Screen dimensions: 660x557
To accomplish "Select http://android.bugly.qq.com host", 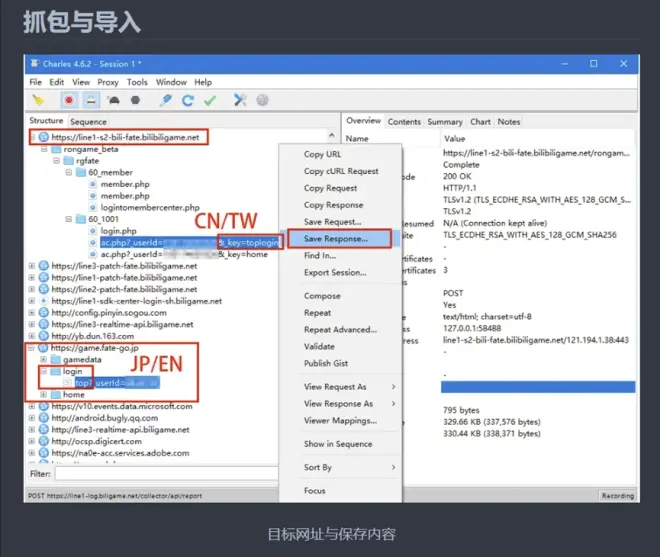I will (104, 418).
